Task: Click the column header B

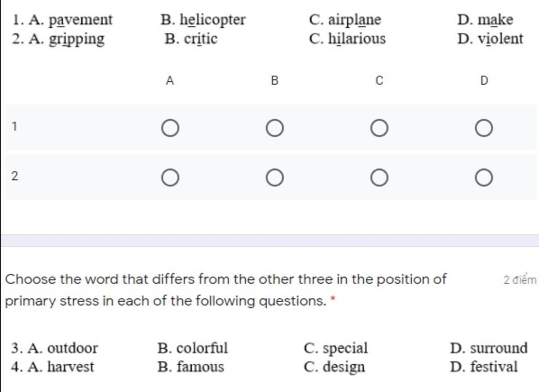Action: click(274, 81)
